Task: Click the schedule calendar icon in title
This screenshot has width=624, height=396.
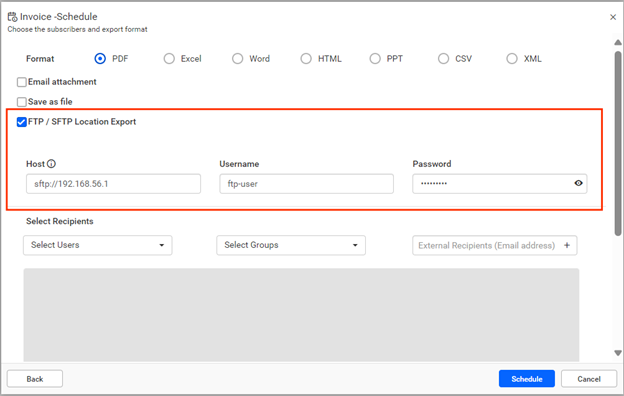Action: 12,17
